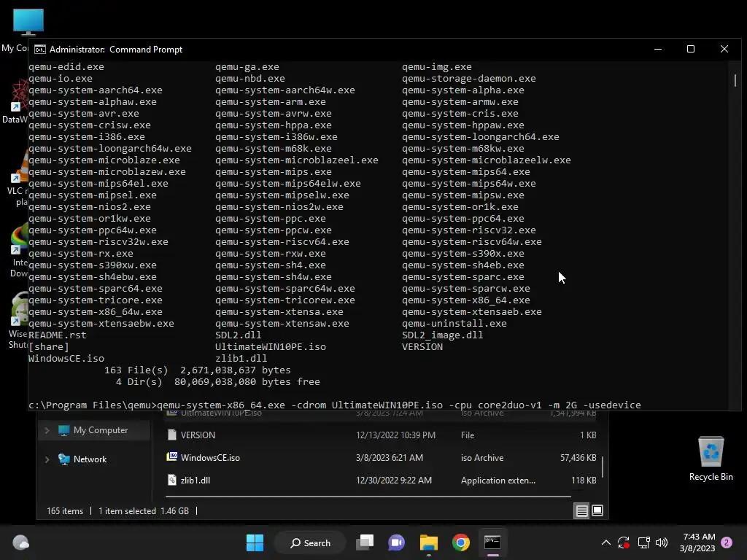The width and height of the screenshot is (747, 560).
Task: Show hidden system tray icons
Action: pyautogui.click(x=606, y=542)
